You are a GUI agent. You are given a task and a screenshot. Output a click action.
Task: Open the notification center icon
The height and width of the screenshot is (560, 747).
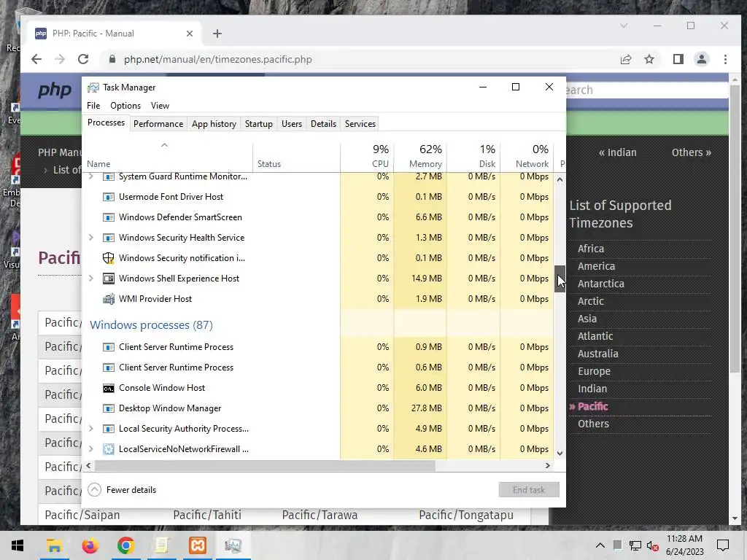pyautogui.click(x=723, y=545)
